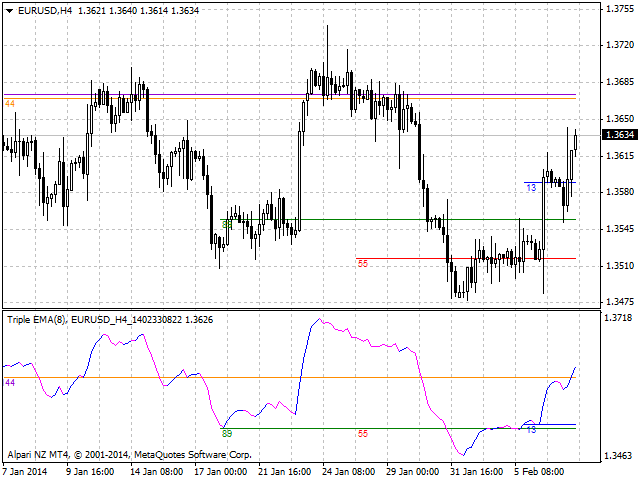Select the blue 13 label on price chart

coord(531,188)
